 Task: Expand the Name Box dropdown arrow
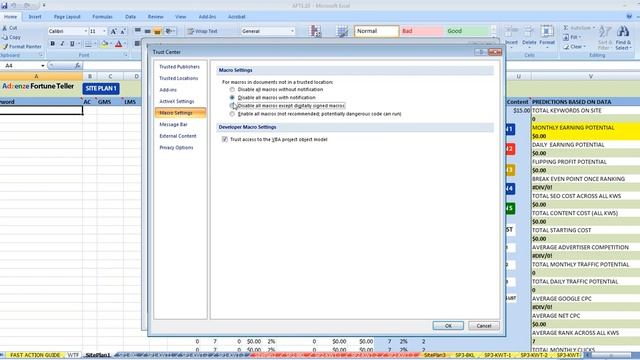click(x=42, y=66)
